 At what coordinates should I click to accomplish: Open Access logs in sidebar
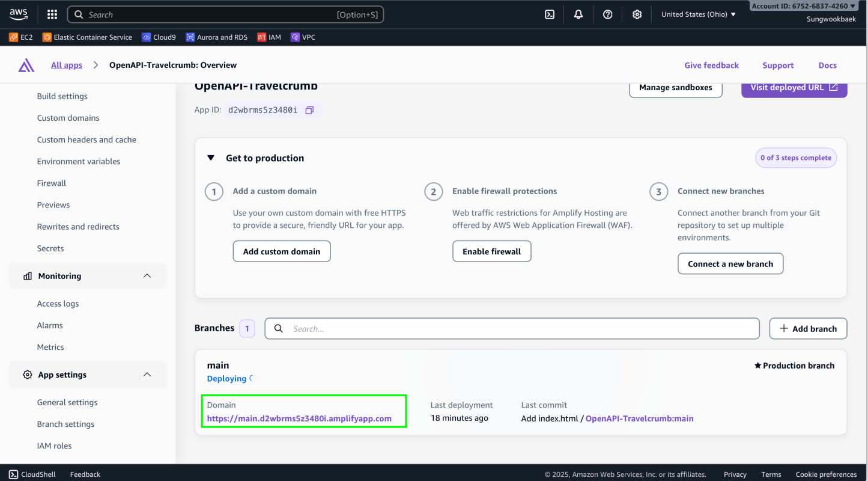58,304
